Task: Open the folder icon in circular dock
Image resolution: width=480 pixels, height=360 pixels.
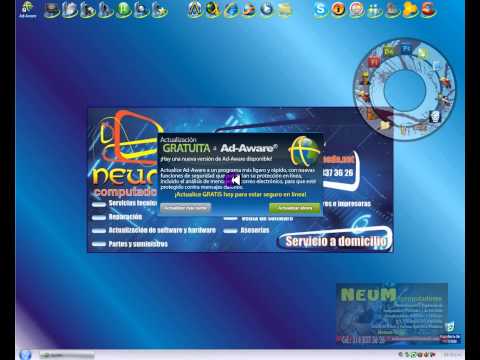Action: [385, 125]
